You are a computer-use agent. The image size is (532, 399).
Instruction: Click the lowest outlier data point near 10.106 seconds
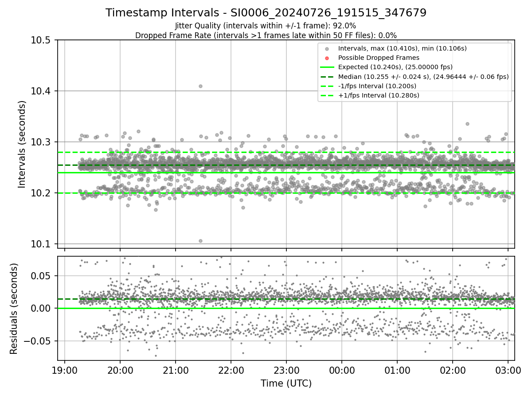pos(200,241)
